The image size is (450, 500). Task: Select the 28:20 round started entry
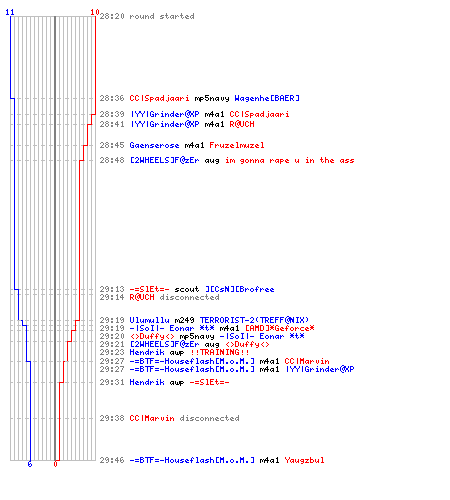(147, 16)
